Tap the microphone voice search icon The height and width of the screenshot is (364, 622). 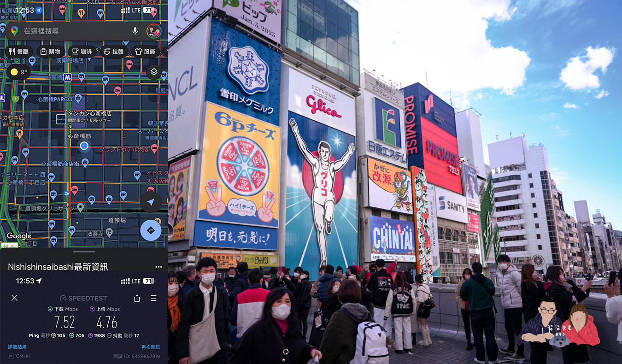click(135, 31)
